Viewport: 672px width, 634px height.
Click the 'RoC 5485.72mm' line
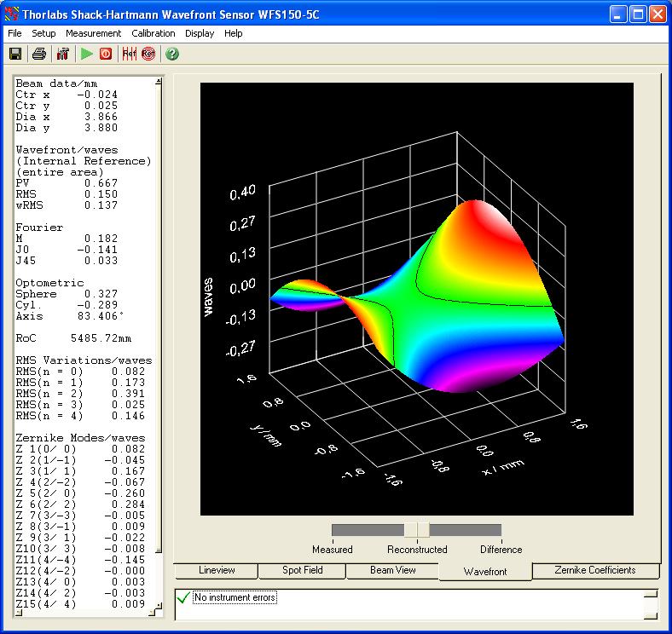point(73,338)
